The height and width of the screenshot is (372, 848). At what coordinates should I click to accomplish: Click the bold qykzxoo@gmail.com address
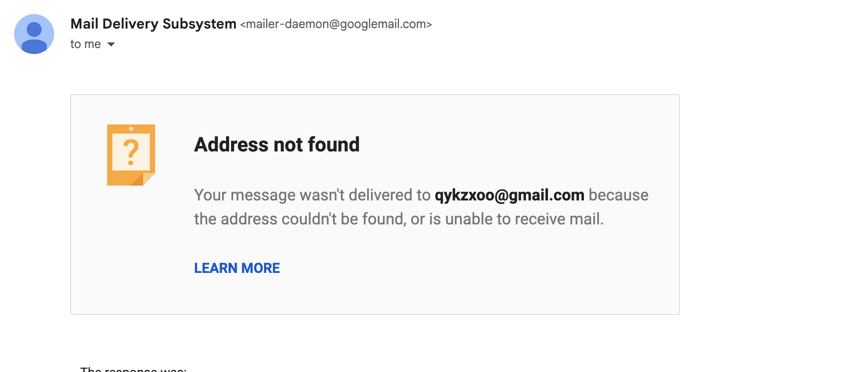pyautogui.click(x=509, y=195)
